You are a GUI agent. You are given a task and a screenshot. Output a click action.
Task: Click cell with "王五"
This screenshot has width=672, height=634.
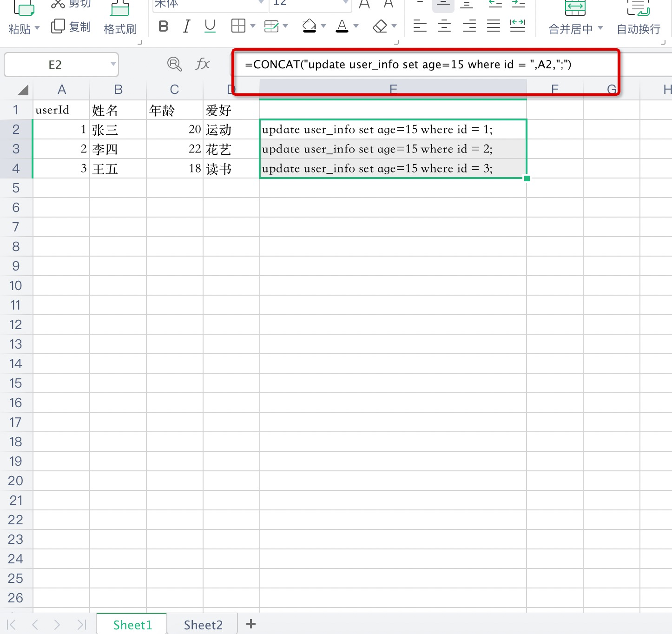[118, 169]
